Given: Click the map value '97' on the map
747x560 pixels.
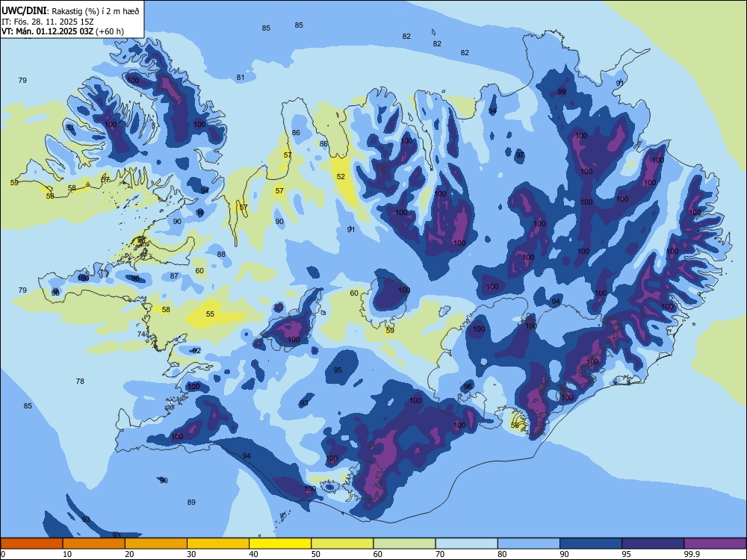Looking at the screenshot, I should click(520, 155).
